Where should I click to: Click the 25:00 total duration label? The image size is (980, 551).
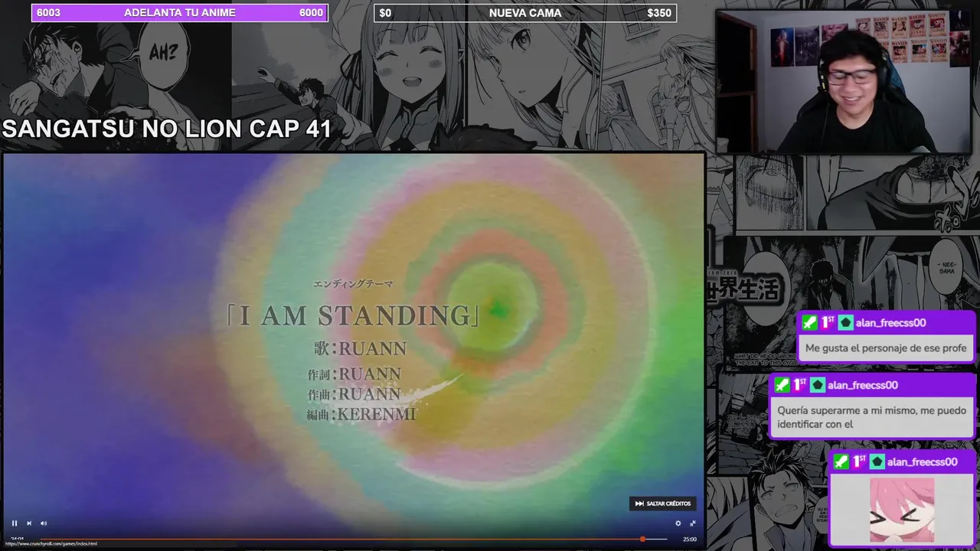[x=690, y=539]
